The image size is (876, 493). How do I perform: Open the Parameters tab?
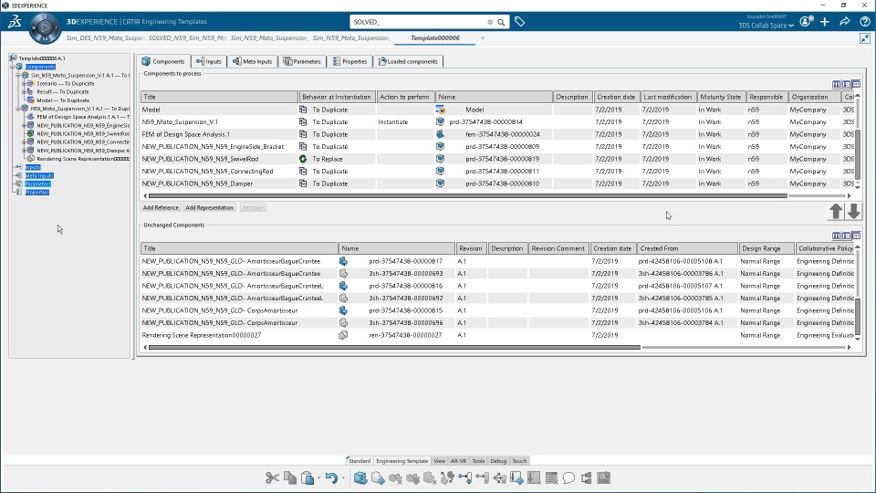tap(302, 61)
